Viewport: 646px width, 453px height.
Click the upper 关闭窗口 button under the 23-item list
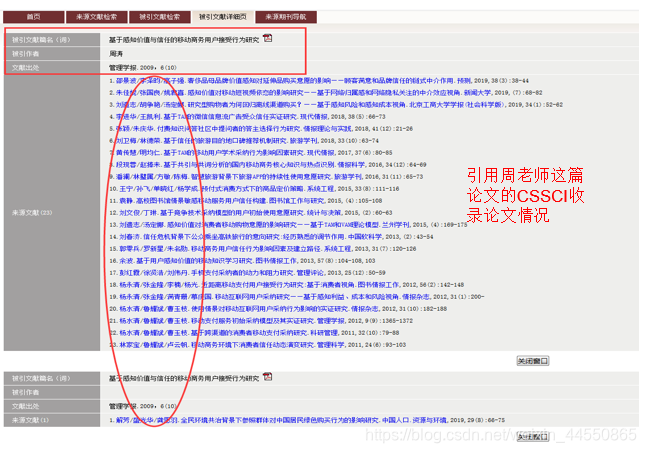(533, 361)
